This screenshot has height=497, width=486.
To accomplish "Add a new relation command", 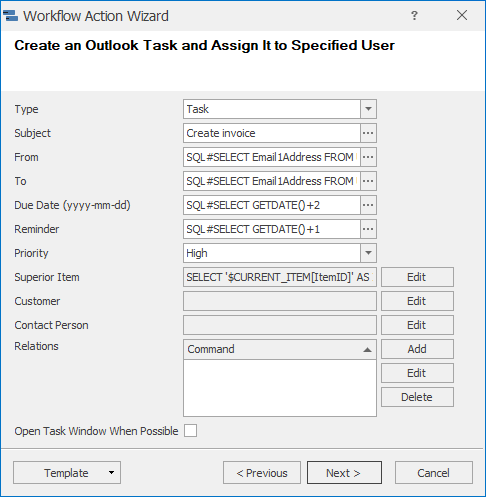I will point(417,349).
